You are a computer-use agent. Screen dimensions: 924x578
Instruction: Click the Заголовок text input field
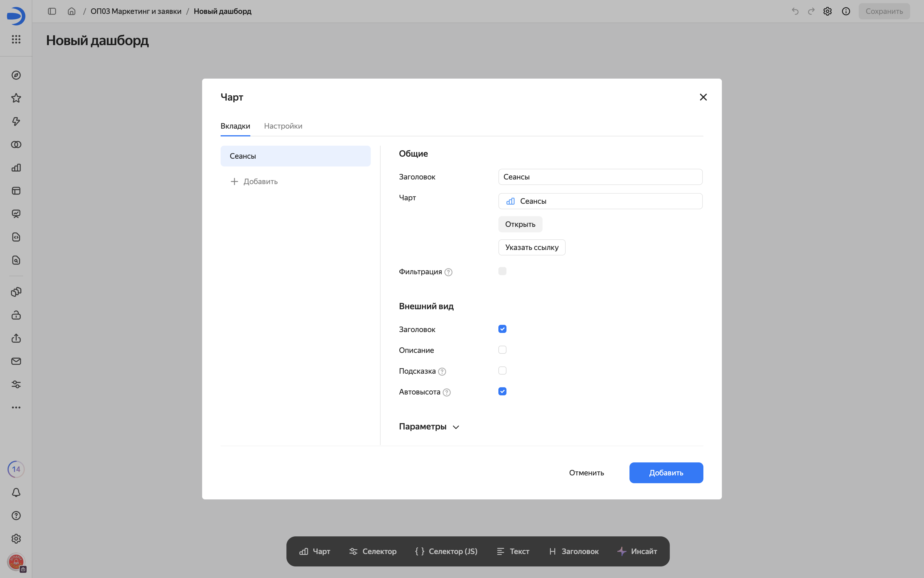[x=600, y=177]
